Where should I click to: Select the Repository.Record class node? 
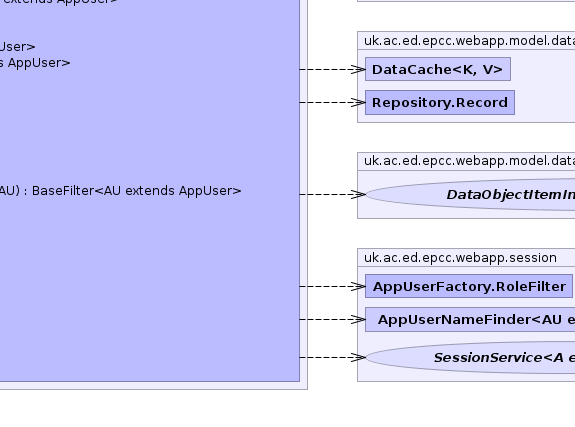pyautogui.click(x=440, y=102)
